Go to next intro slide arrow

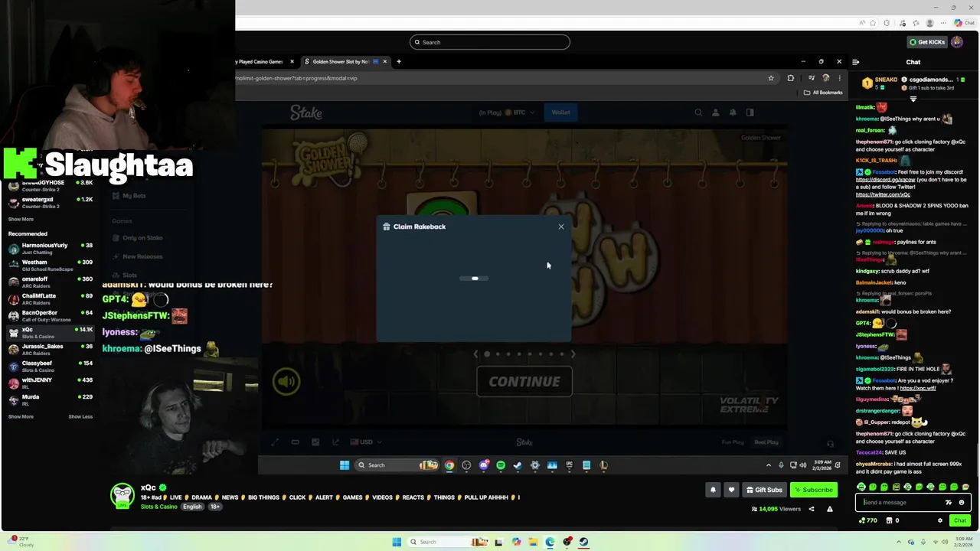tap(573, 354)
